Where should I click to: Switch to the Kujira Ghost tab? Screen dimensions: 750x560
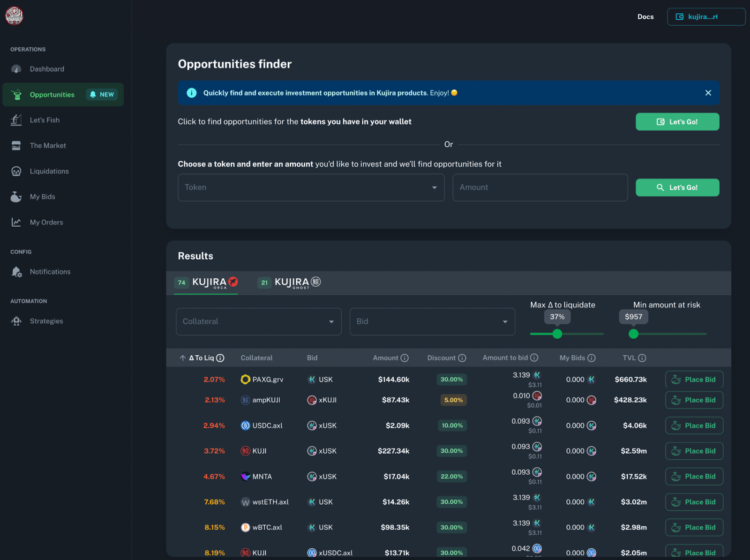pyautogui.click(x=289, y=283)
